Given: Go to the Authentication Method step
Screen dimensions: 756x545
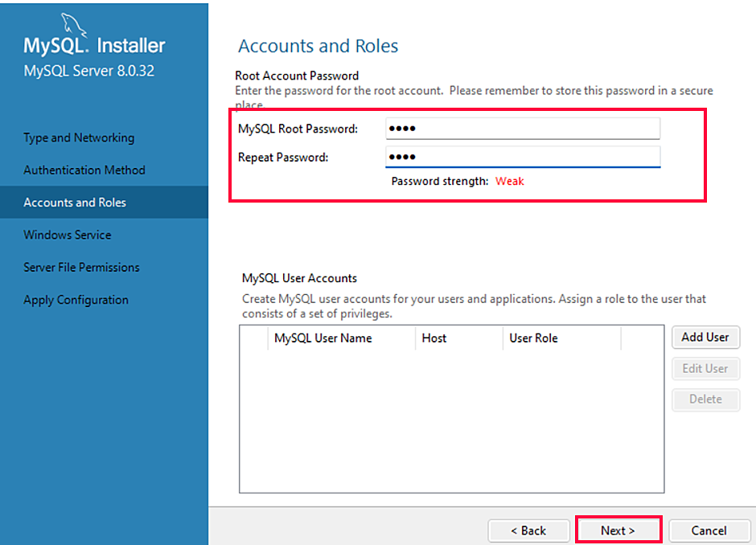Looking at the screenshot, I should point(84,170).
